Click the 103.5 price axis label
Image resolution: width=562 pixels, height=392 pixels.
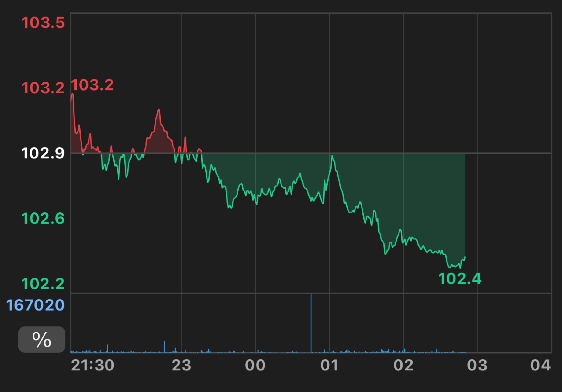(x=43, y=22)
